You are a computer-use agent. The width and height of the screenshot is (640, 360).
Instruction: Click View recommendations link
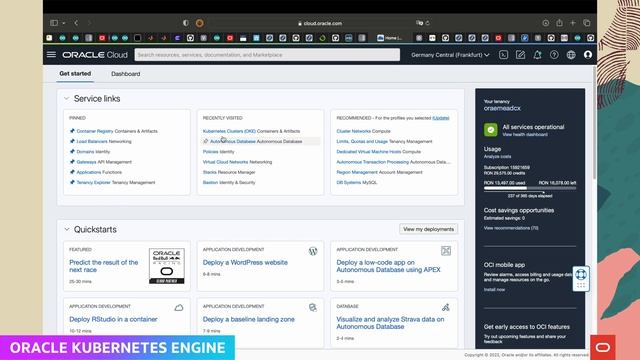[x=511, y=228]
